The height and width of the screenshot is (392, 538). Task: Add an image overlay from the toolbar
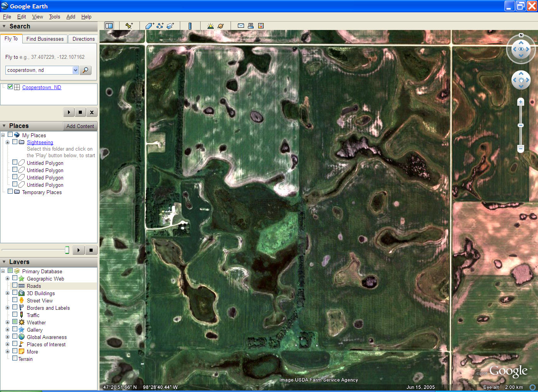[x=170, y=26]
